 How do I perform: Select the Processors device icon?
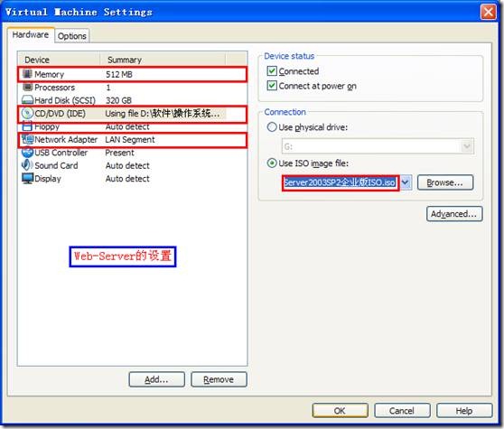tap(28, 87)
